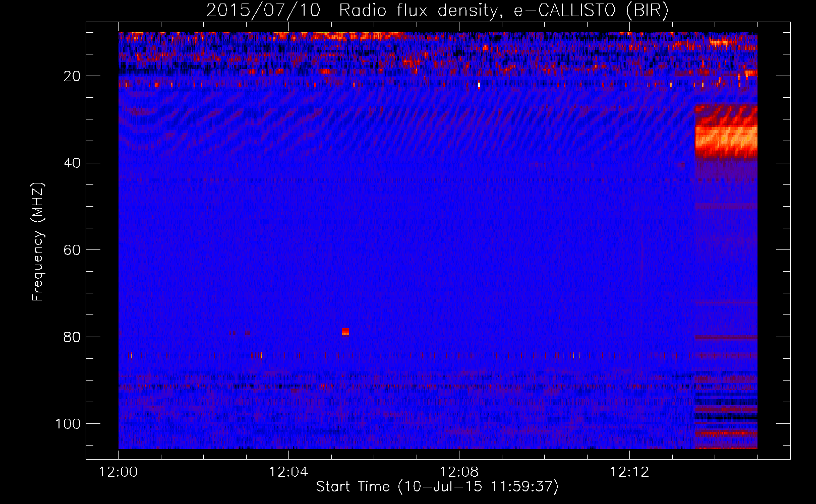This screenshot has width=816, height=504.
Task: Click the frequency tick label 80
Action: (x=73, y=337)
